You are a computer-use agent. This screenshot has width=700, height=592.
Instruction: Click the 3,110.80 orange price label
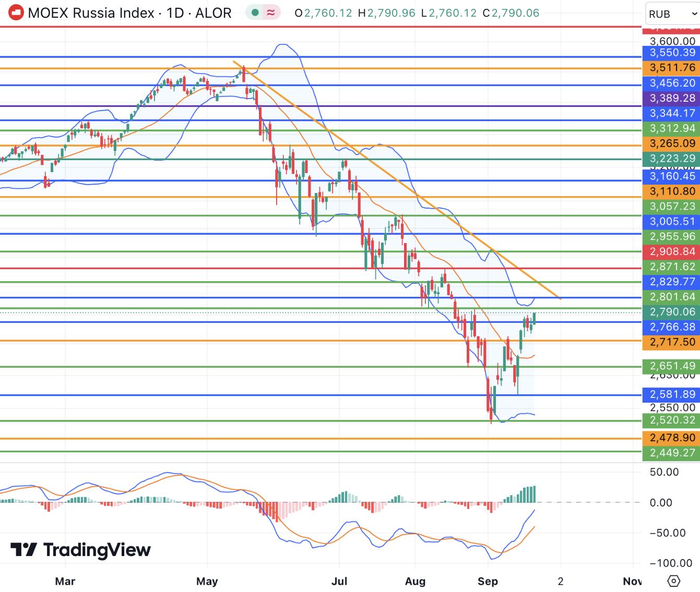pos(671,191)
